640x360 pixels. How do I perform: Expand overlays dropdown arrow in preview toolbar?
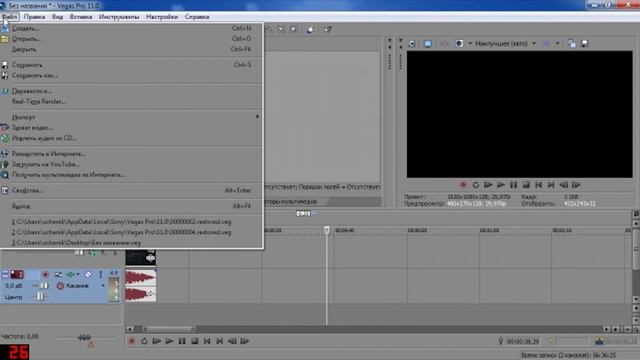(558, 43)
